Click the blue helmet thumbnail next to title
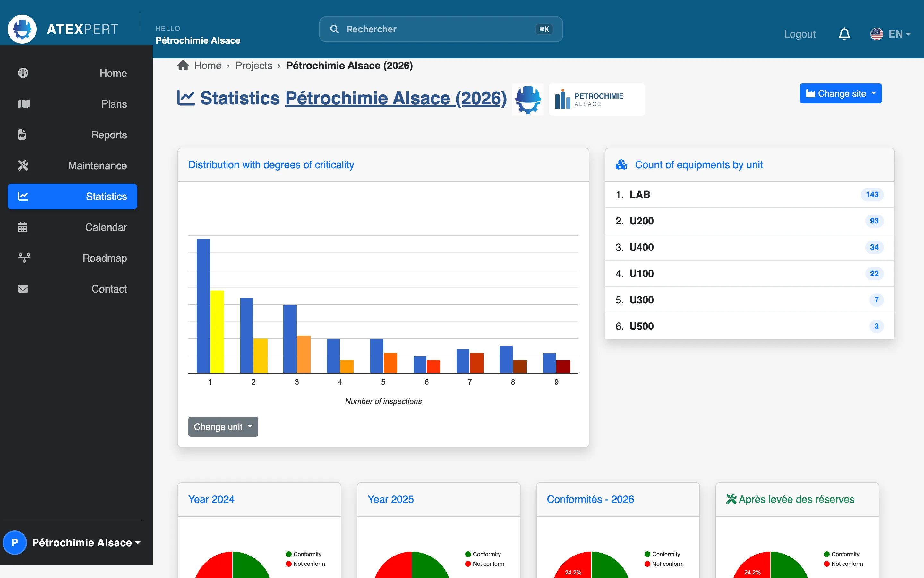This screenshot has height=578, width=924. point(528,100)
